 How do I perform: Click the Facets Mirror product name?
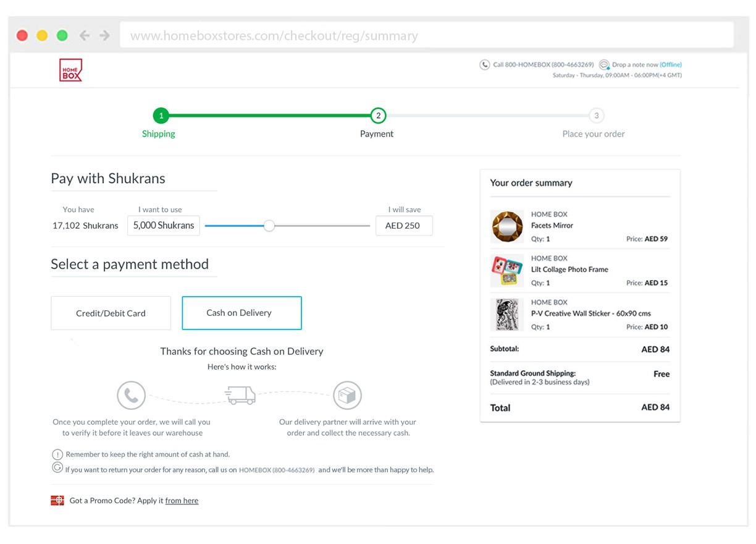[x=552, y=226]
